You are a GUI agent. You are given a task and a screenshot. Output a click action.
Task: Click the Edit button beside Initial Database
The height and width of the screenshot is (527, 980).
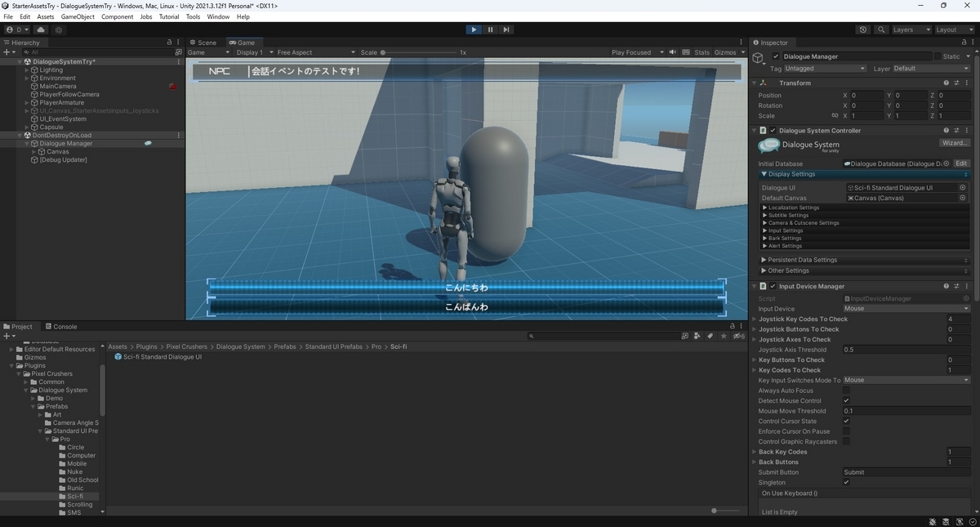pyautogui.click(x=961, y=163)
